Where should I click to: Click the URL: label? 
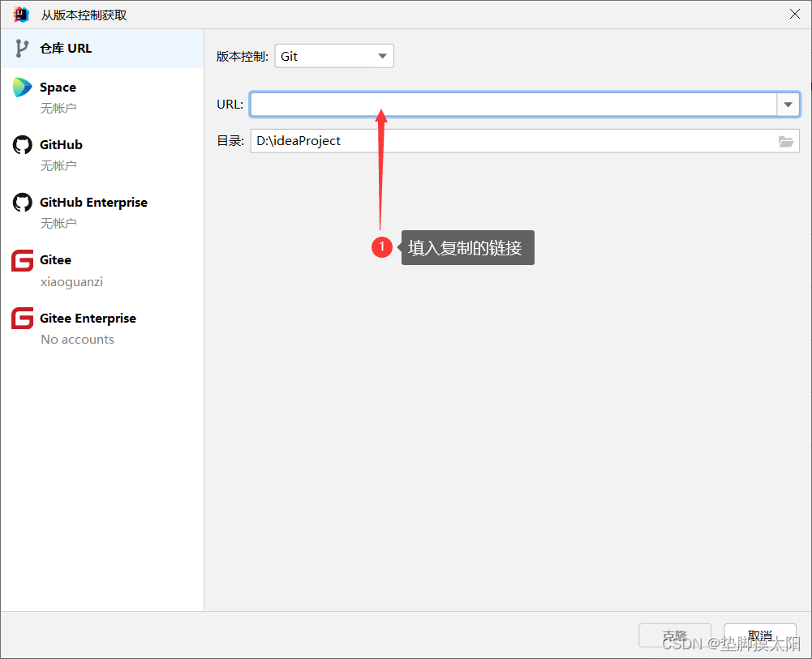[230, 105]
